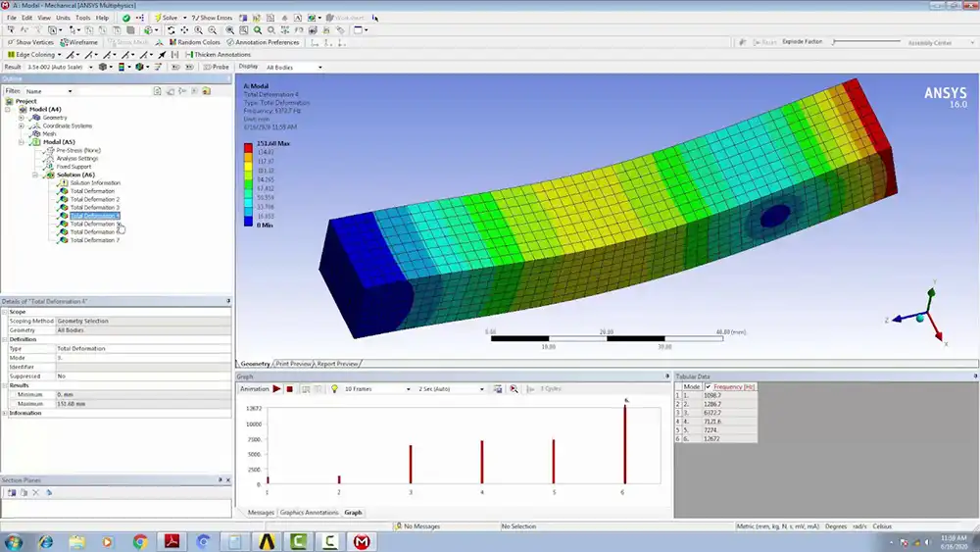Collapse the Solution (A6) node
Image resolution: width=980 pixels, height=552 pixels.
click(x=35, y=176)
